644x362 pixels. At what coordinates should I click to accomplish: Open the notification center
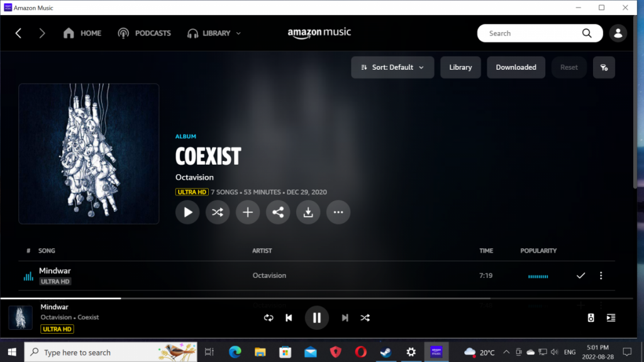[627, 352]
